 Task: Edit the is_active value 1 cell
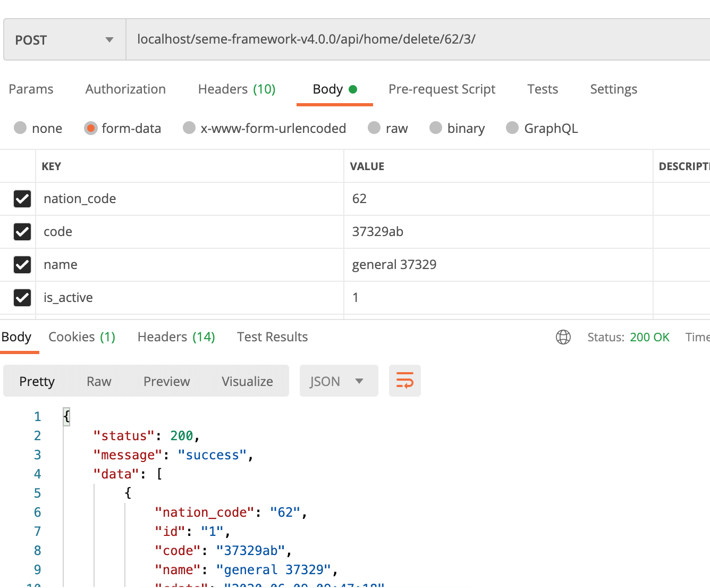498,298
